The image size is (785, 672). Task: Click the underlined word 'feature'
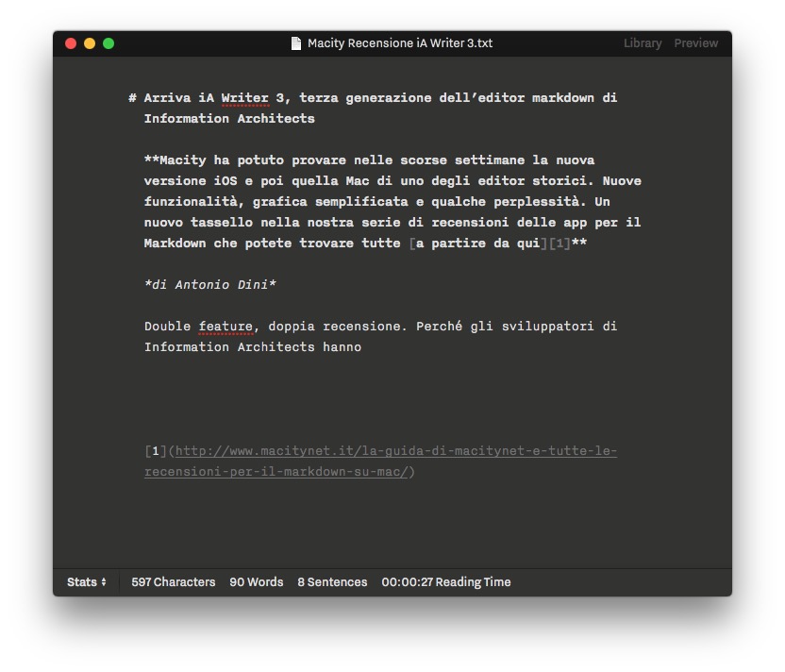tap(225, 327)
